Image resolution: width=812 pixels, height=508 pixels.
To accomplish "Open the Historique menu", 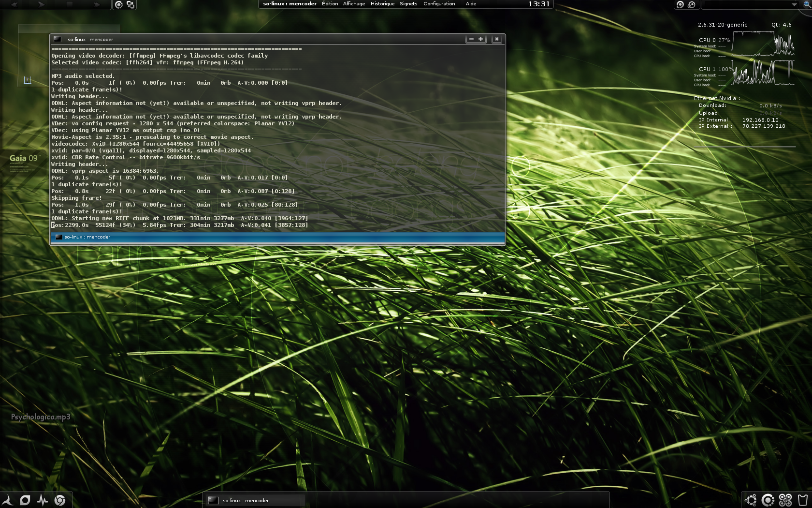I will [382, 4].
